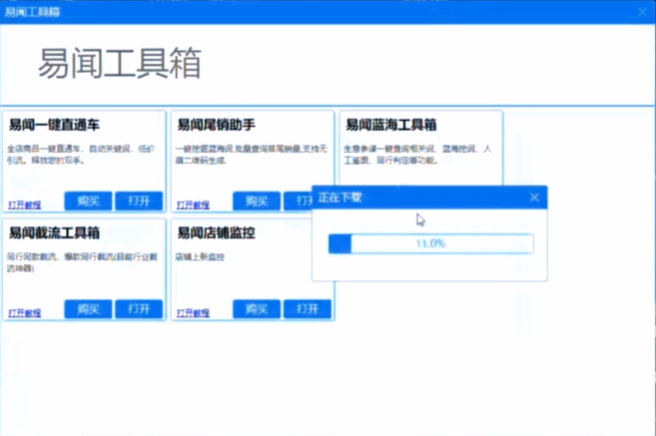
Task: Click 购买 button in 易闻一键直通车 card
Action: click(x=88, y=201)
